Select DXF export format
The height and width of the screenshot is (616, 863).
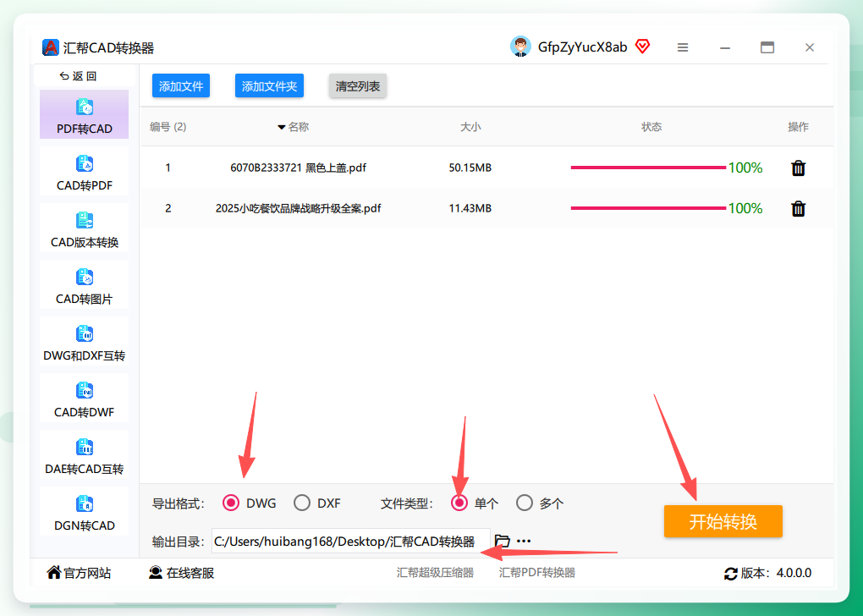click(301, 503)
